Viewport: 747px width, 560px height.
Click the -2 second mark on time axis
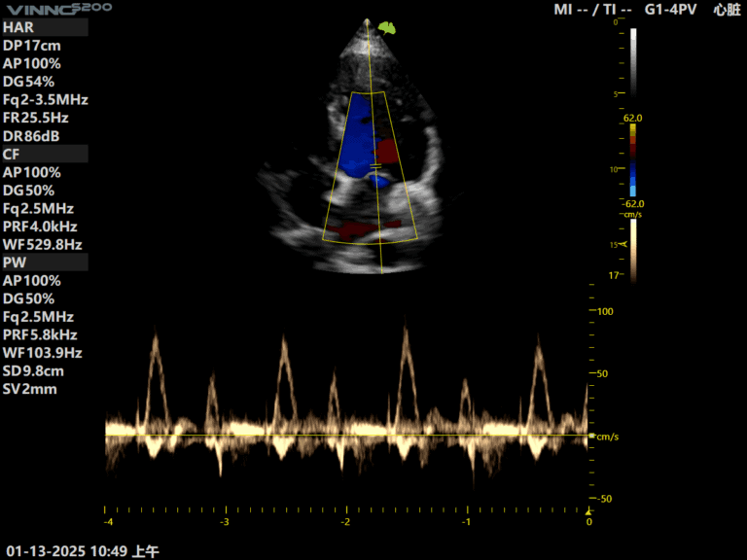345,521
